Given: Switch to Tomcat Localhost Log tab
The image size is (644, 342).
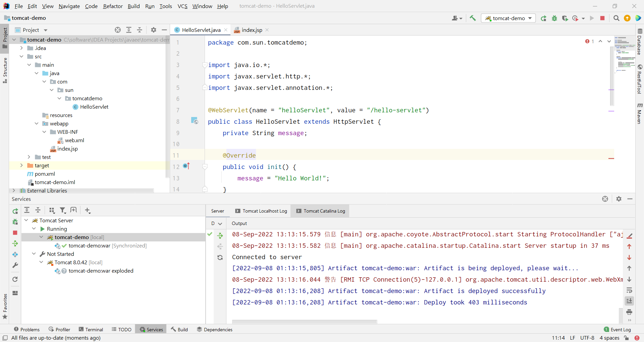Looking at the screenshot, I should pos(261,211).
